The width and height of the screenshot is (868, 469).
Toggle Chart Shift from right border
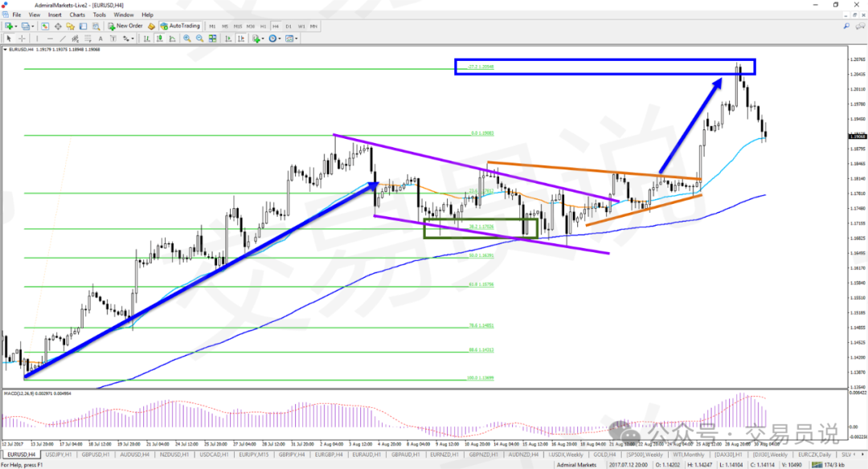point(241,39)
